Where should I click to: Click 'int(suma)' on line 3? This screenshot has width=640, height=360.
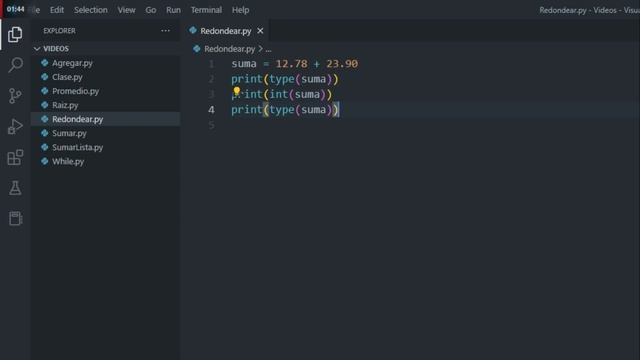(298, 94)
